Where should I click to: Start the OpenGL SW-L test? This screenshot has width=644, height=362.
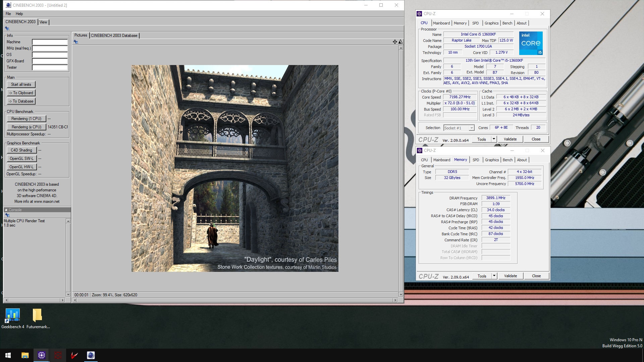point(21,159)
